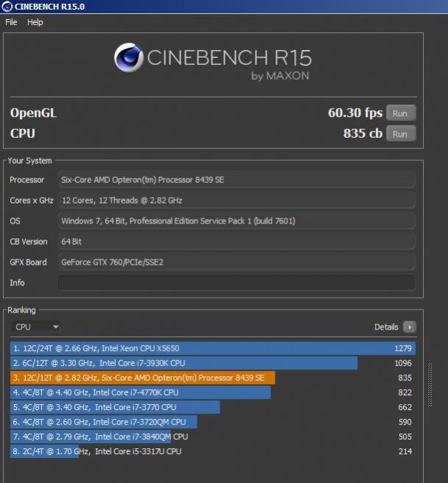Expand the ranking Details arrow

(410, 327)
